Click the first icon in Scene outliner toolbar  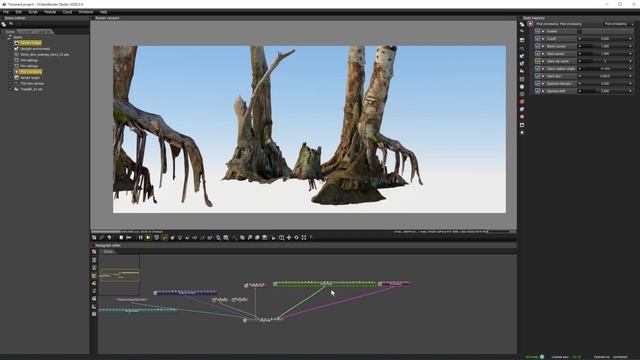pyautogui.click(x=4, y=24)
